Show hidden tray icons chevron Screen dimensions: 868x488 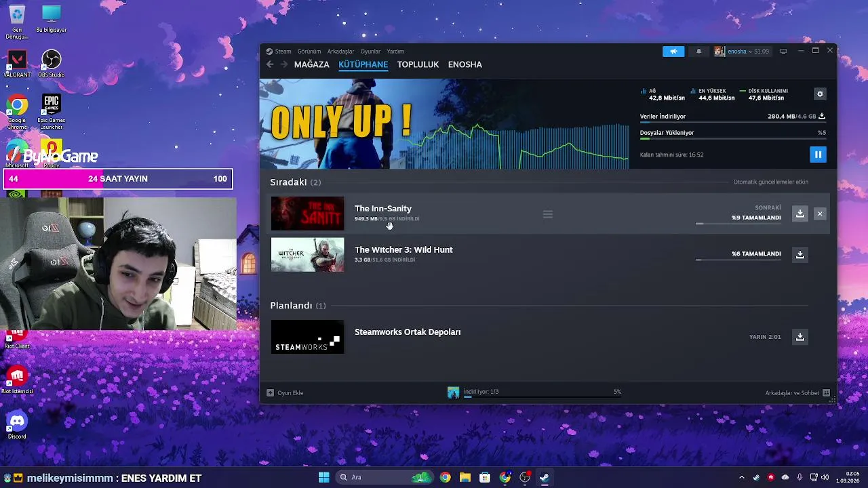pyautogui.click(x=741, y=477)
